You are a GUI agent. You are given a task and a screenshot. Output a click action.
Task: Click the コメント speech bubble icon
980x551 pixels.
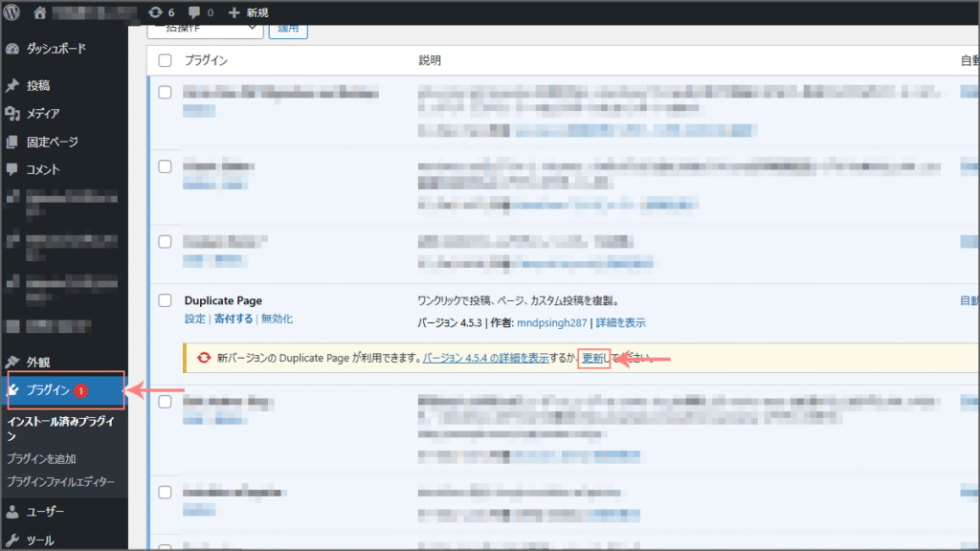click(x=12, y=169)
